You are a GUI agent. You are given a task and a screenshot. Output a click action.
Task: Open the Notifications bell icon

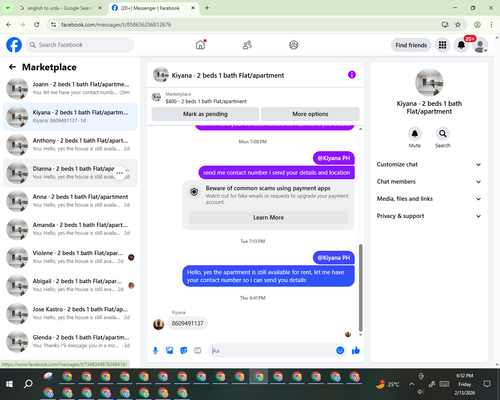point(461,45)
